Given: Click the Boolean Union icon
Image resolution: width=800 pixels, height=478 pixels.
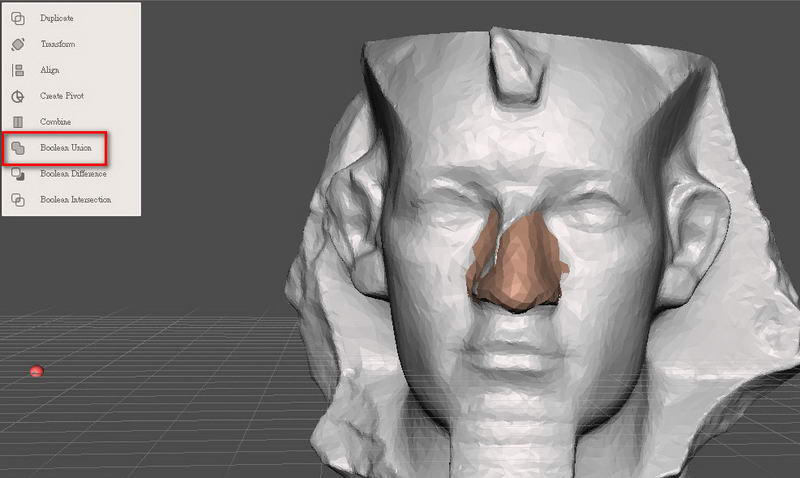Looking at the screenshot, I should point(18,148).
